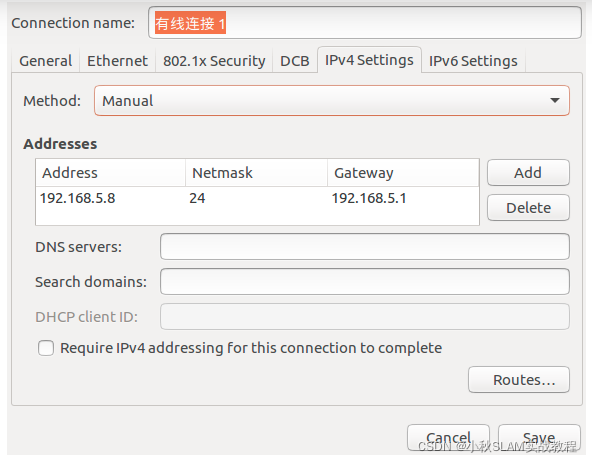Click the Cancel button
592x462 pixels.
coord(448,437)
